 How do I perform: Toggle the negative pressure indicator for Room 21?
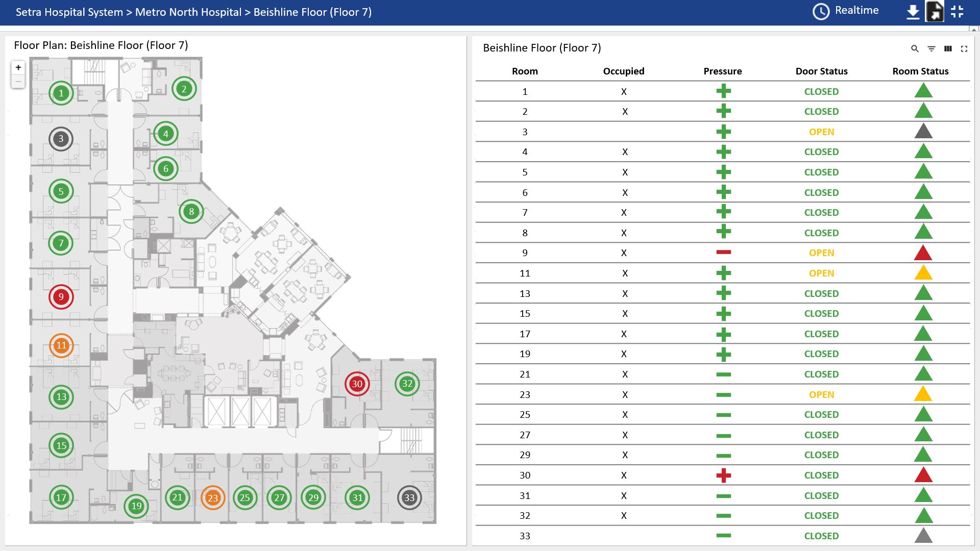(722, 374)
